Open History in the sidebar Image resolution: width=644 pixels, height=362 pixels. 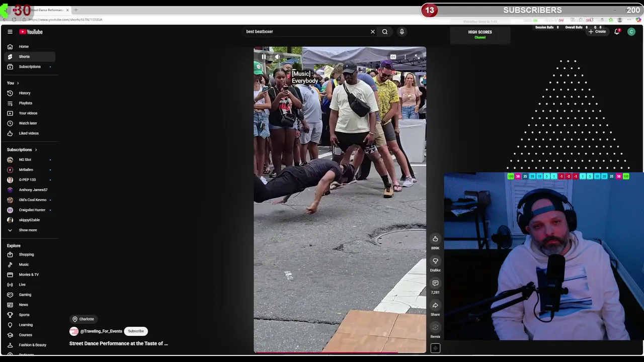click(x=29, y=93)
